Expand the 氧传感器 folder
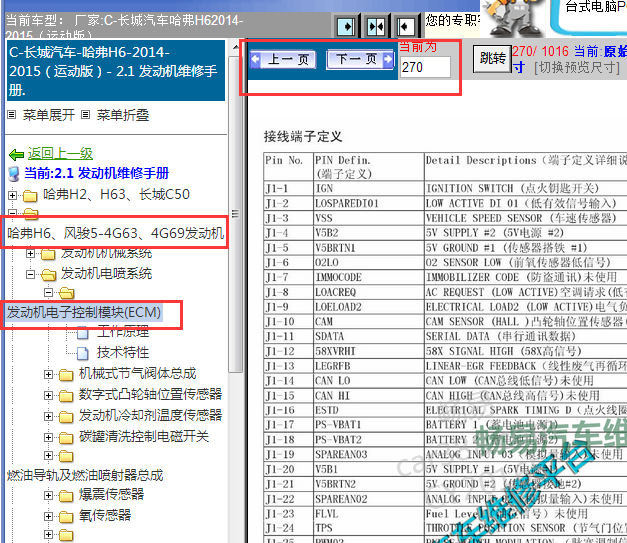 [x=48, y=517]
